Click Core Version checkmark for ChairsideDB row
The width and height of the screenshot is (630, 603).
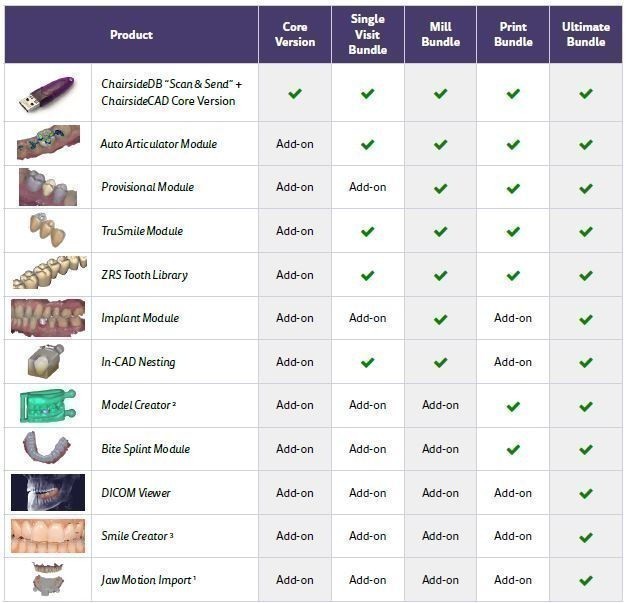click(x=295, y=94)
